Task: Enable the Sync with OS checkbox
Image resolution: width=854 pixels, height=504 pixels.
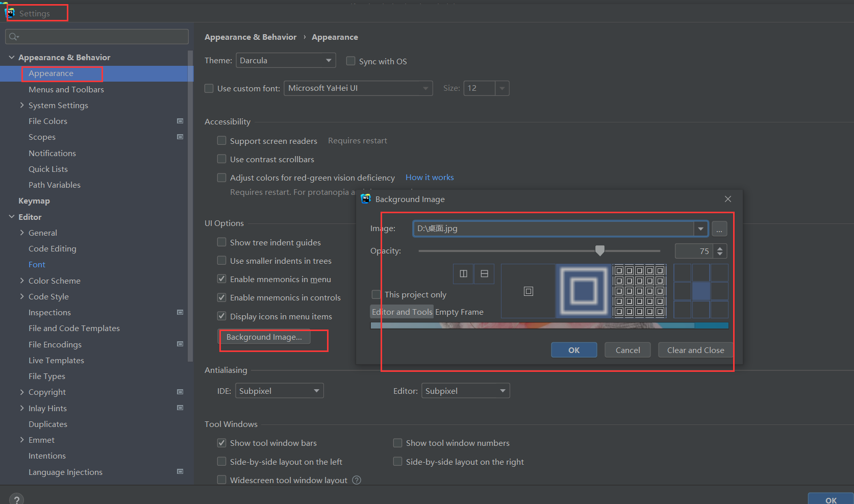Action: [350, 61]
